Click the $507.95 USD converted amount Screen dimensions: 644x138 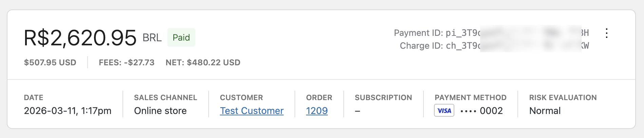[x=50, y=63]
